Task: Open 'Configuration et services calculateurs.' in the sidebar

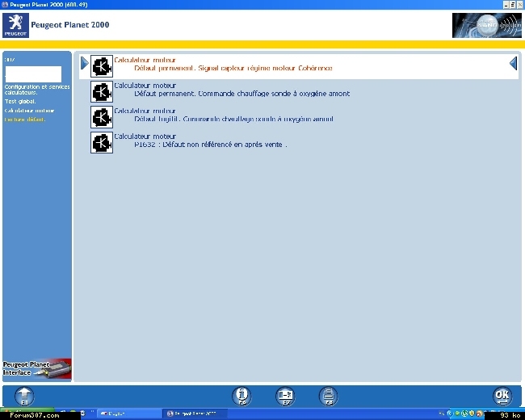Action: pyautogui.click(x=37, y=90)
